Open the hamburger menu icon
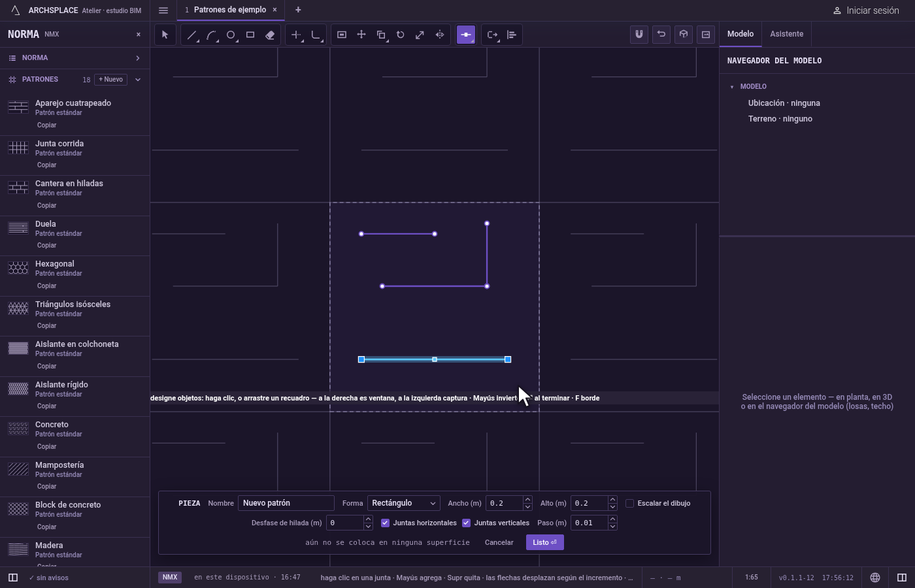 (x=163, y=10)
